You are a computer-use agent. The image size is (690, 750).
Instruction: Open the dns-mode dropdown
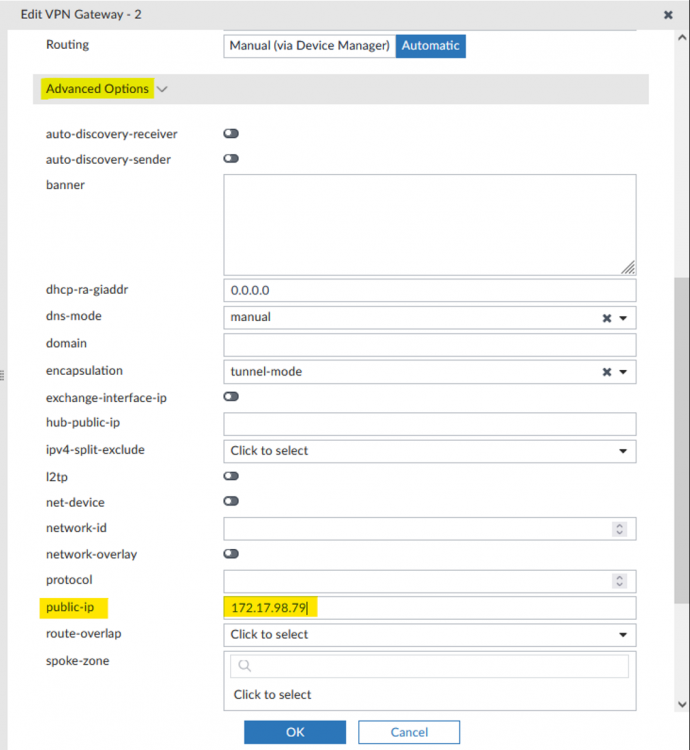point(623,318)
